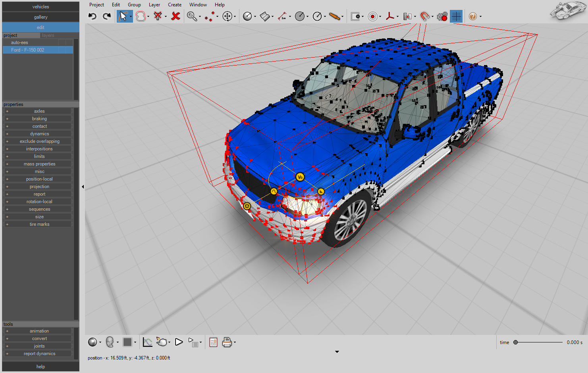Click the first circular gauge icon

coord(247,16)
